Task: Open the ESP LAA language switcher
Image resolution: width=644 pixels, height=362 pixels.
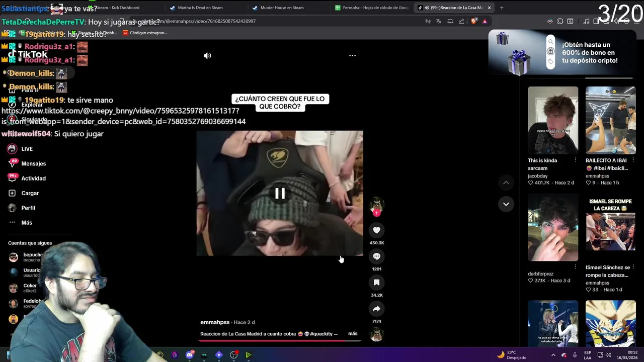Action: 588,355
